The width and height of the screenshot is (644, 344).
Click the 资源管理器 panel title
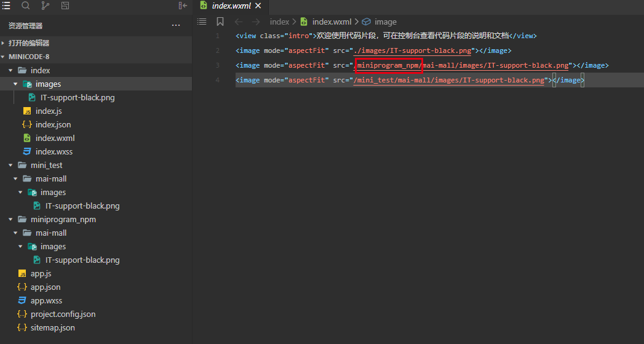coord(25,26)
